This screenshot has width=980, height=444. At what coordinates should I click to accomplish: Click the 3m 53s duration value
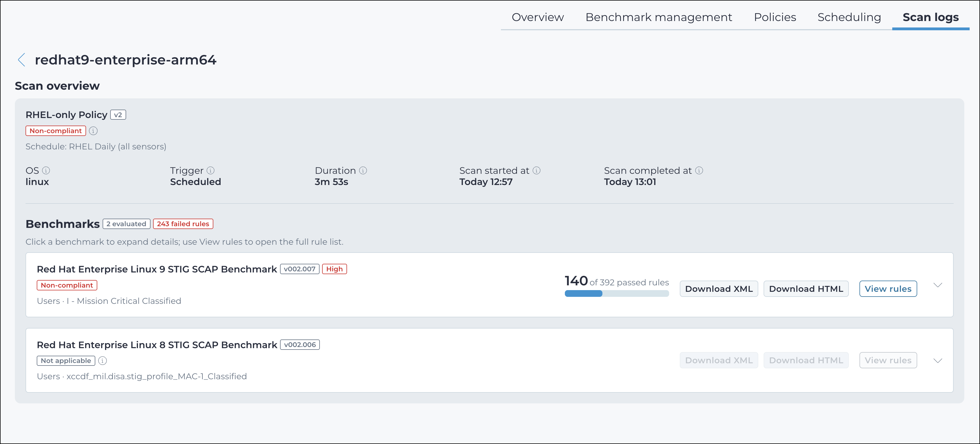pyautogui.click(x=331, y=182)
